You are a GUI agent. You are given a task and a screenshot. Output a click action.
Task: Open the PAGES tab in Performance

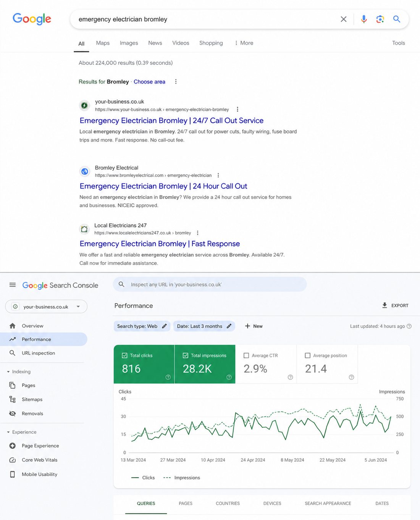[186, 503]
